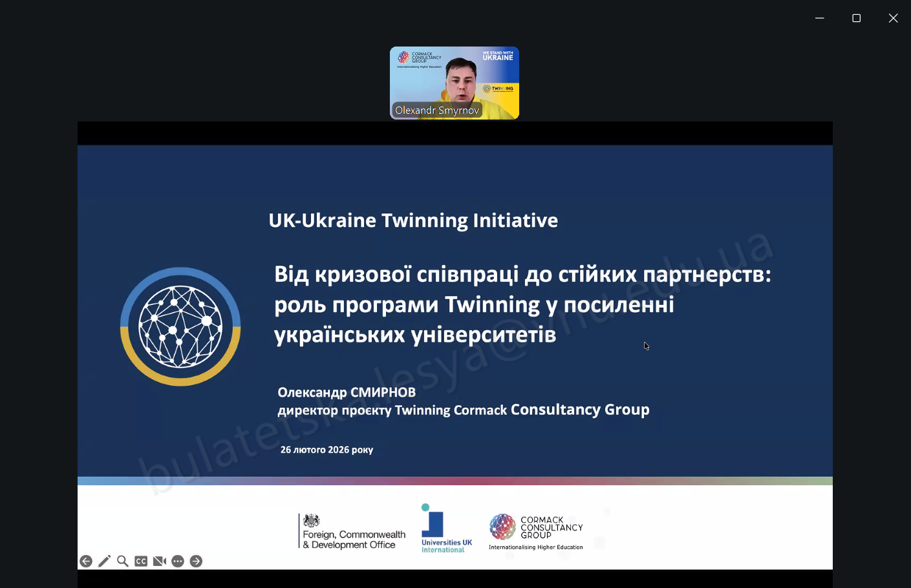The height and width of the screenshot is (588, 911).
Task: Click the Ukrainian presentation title text
Action: pyautogui.click(x=522, y=304)
